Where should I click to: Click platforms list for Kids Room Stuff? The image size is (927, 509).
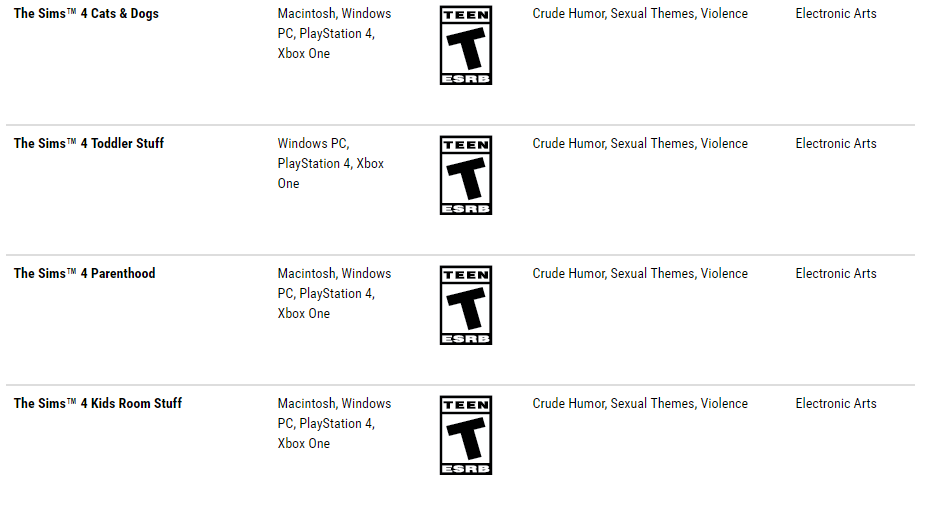pyautogui.click(x=335, y=424)
